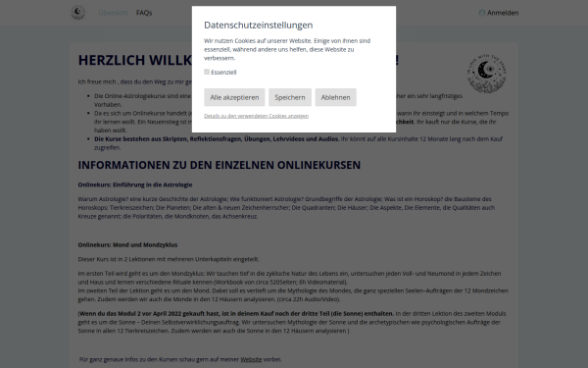The image size is (588, 368).
Task: Click the Datenschutzeinstellungen dialog title
Action: tap(259, 26)
